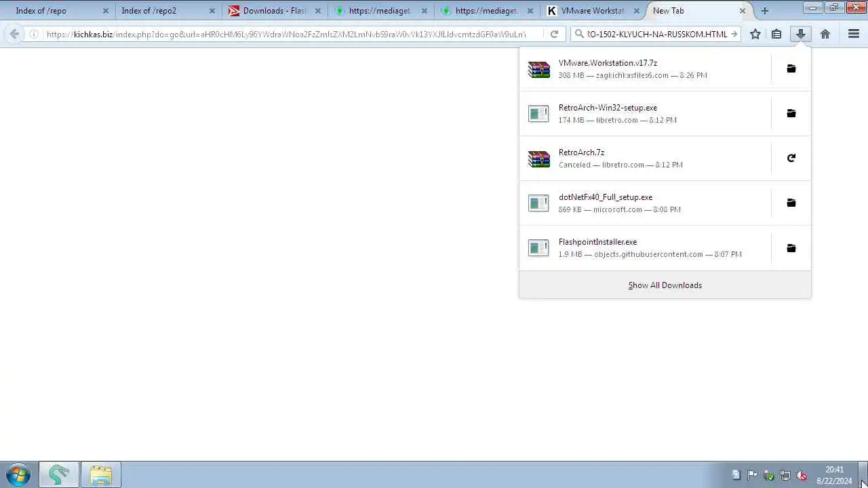
Task: Close the New Tab tab
Action: click(x=743, y=11)
